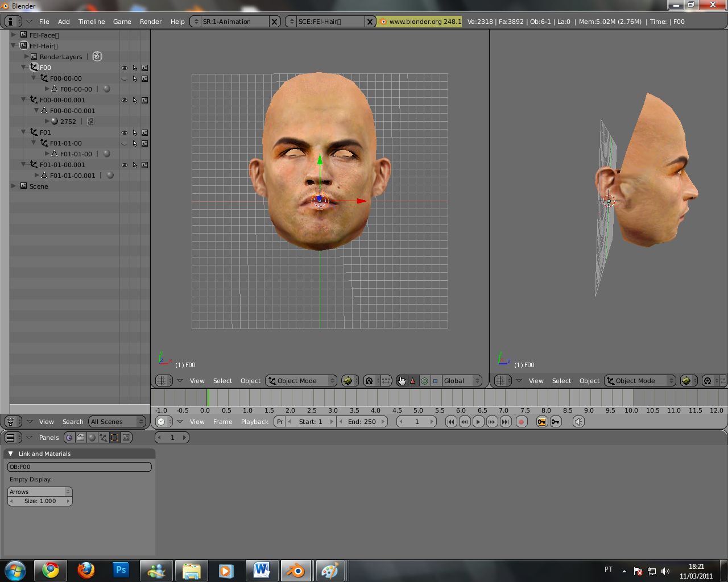Open the Render menu
The height and width of the screenshot is (582, 728).
tap(151, 22)
